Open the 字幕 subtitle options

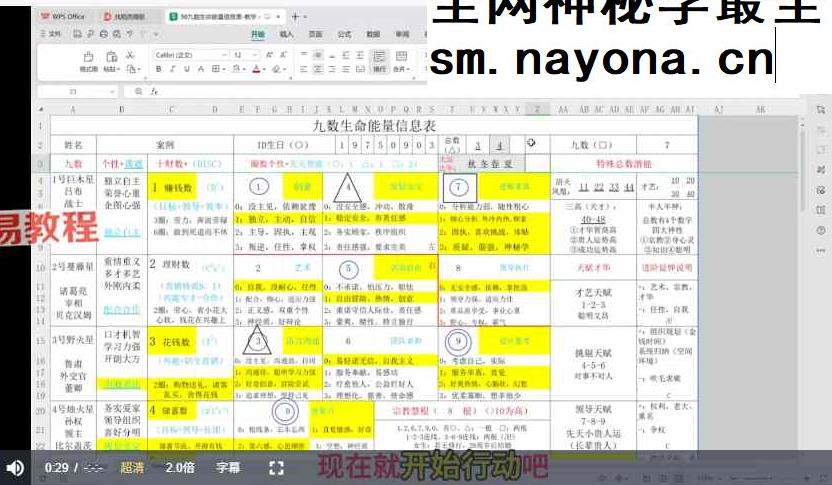(x=228, y=467)
